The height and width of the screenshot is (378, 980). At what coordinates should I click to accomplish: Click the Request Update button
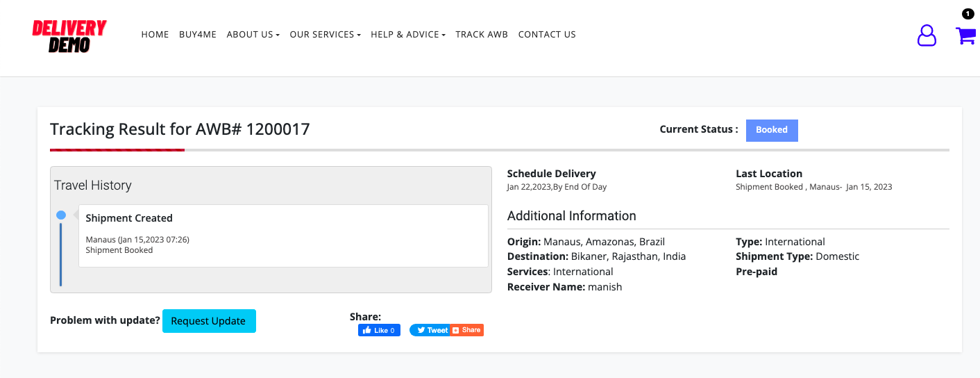(x=209, y=321)
